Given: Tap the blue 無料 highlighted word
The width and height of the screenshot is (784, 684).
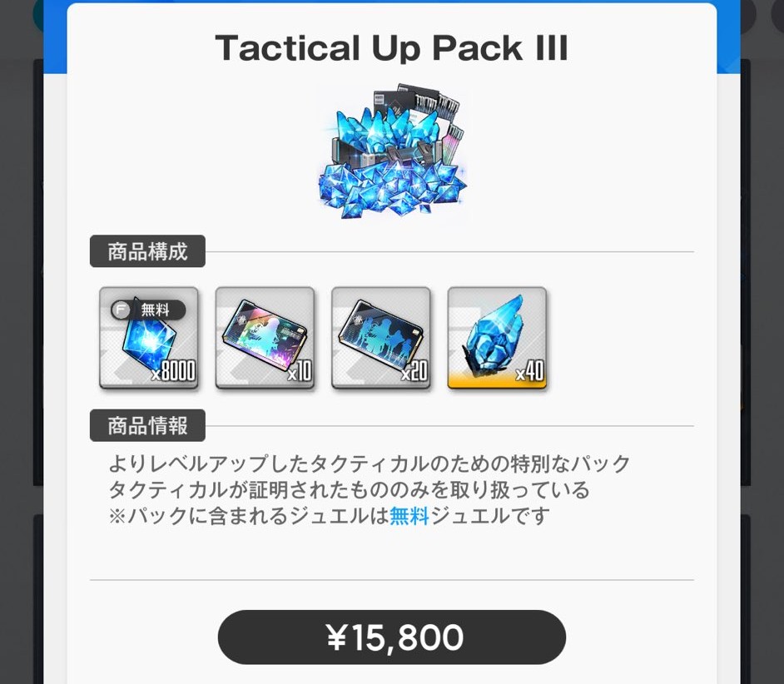Looking at the screenshot, I should coord(409,516).
